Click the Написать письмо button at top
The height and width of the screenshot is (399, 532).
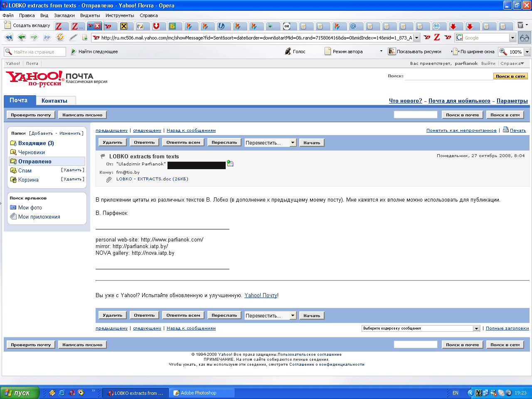coord(82,115)
